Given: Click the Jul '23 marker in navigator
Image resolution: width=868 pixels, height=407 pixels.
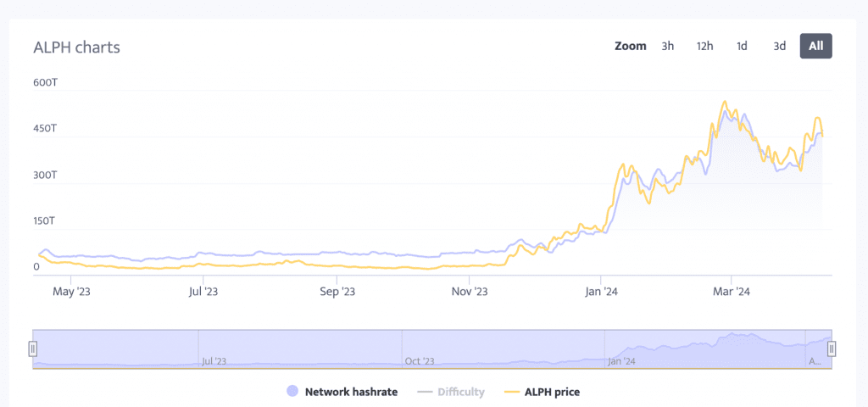Looking at the screenshot, I should pyautogui.click(x=214, y=361).
